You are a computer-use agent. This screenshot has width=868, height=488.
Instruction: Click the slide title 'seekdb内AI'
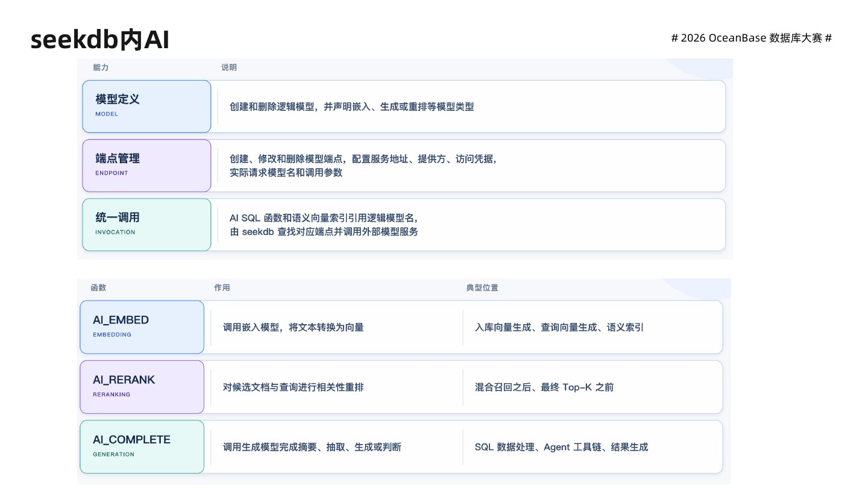pyautogui.click(x=100, y=40)
